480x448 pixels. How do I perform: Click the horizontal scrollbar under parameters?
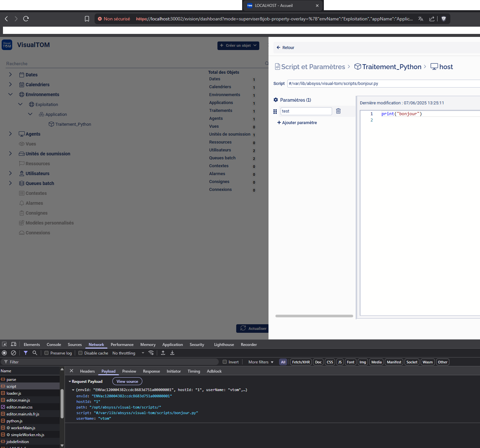(x=314, y=316)
